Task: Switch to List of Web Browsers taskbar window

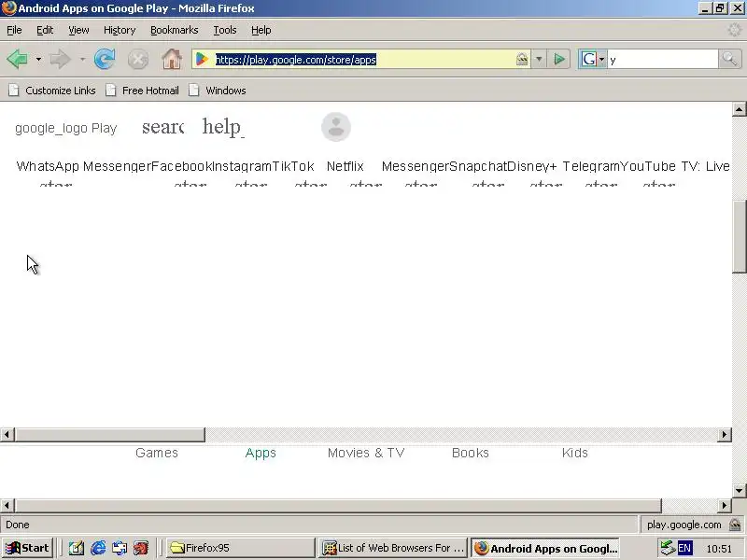Action: pyautogui.click(x=393, y=548)
